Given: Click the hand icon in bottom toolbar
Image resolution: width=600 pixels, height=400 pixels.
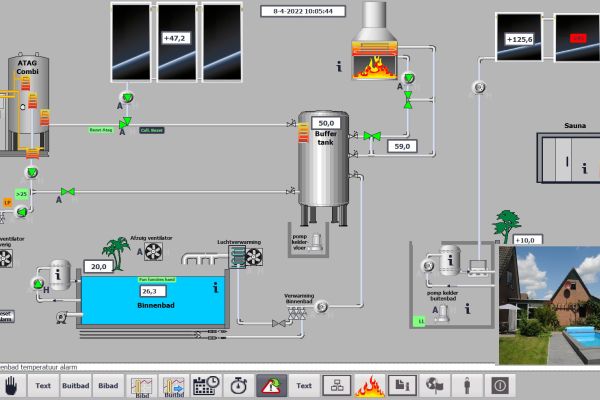Looking at the screenshot, I should point(12,385).
